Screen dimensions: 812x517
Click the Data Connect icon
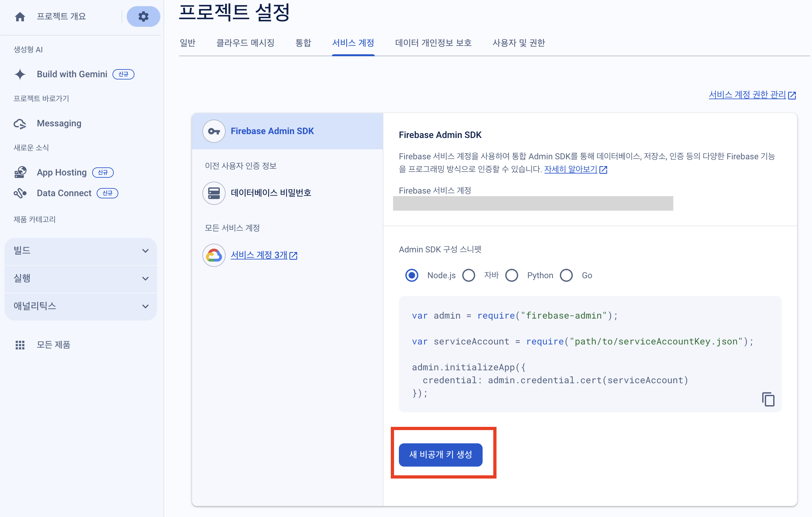pyautogui.click(x=20, y=194)
